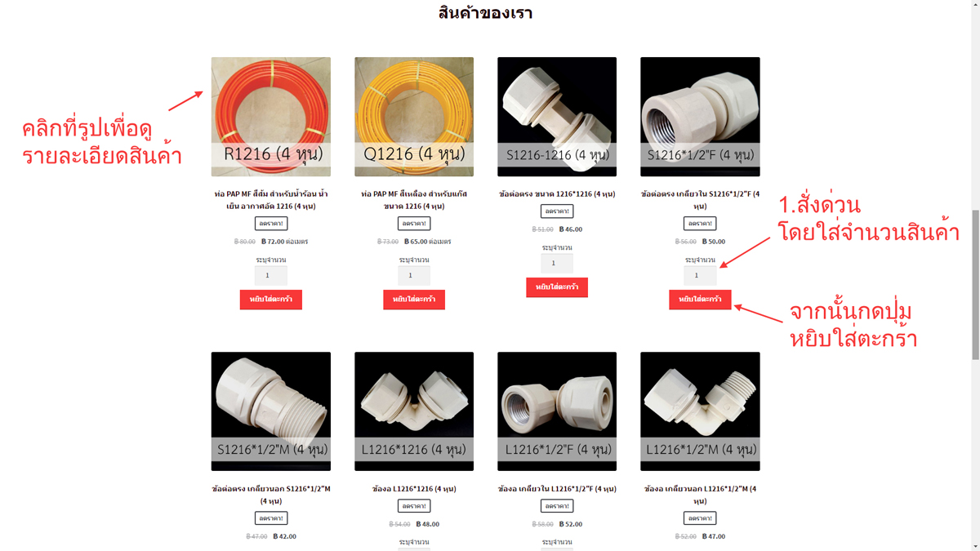Viewport: 980px width, 551px height.
Task: Add the S1216*1/2"F connector to cart
Action: pyautogui.click(x=700, y=300)
